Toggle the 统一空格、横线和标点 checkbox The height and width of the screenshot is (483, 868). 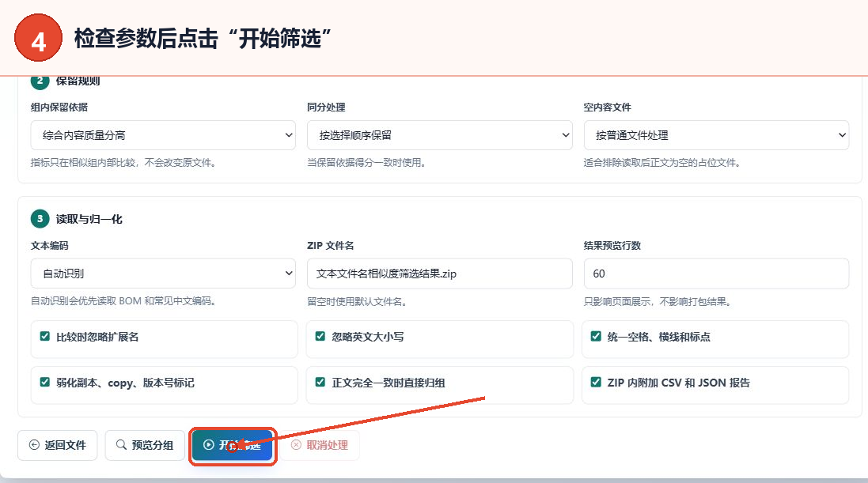click(x=596, y=337)
